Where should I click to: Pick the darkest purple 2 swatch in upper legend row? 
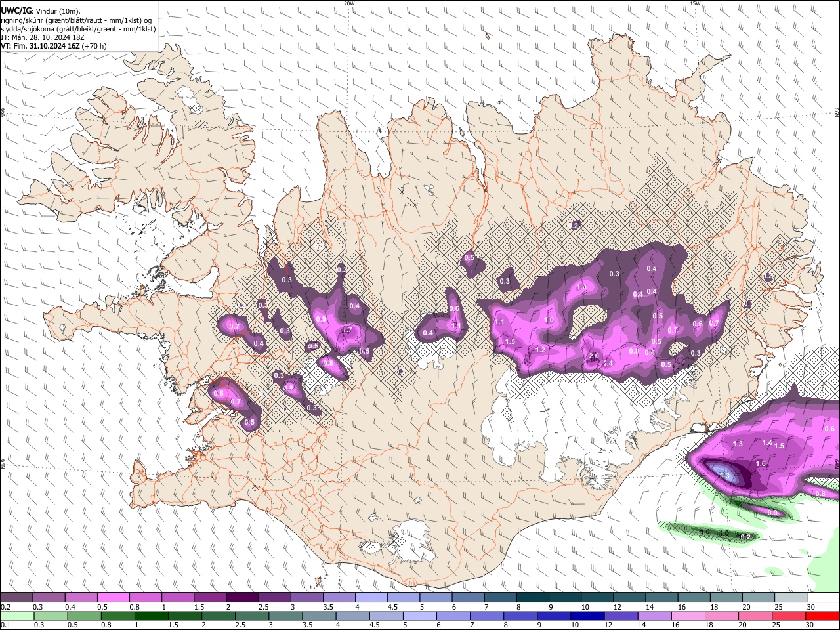242,598
